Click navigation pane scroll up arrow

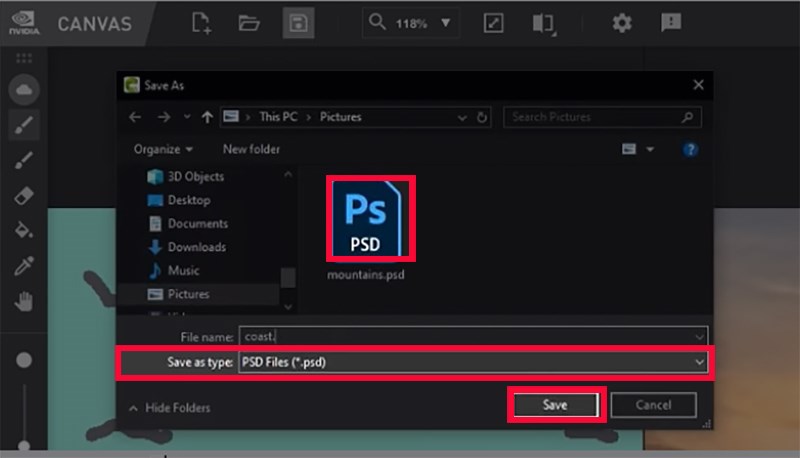pos(288,174)
